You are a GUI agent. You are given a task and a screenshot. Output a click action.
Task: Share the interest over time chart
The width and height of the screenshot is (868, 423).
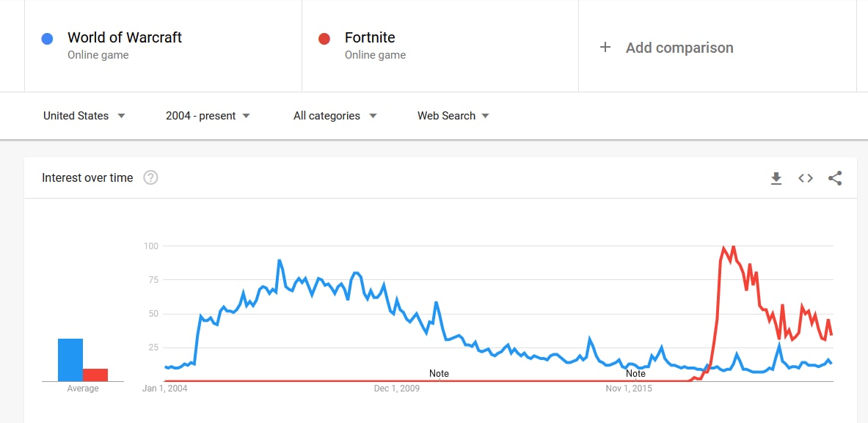coord(835,178)
